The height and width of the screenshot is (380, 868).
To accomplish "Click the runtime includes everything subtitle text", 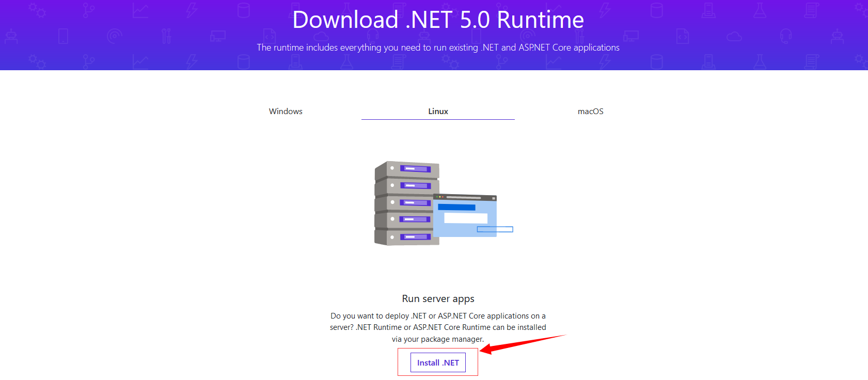I will 438,47.
